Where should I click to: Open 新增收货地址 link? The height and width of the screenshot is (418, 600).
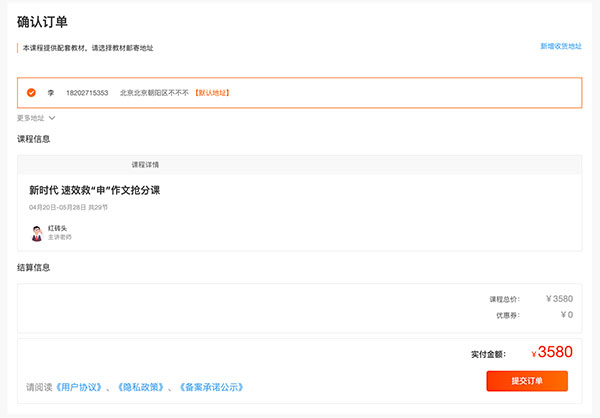(561, 46)
